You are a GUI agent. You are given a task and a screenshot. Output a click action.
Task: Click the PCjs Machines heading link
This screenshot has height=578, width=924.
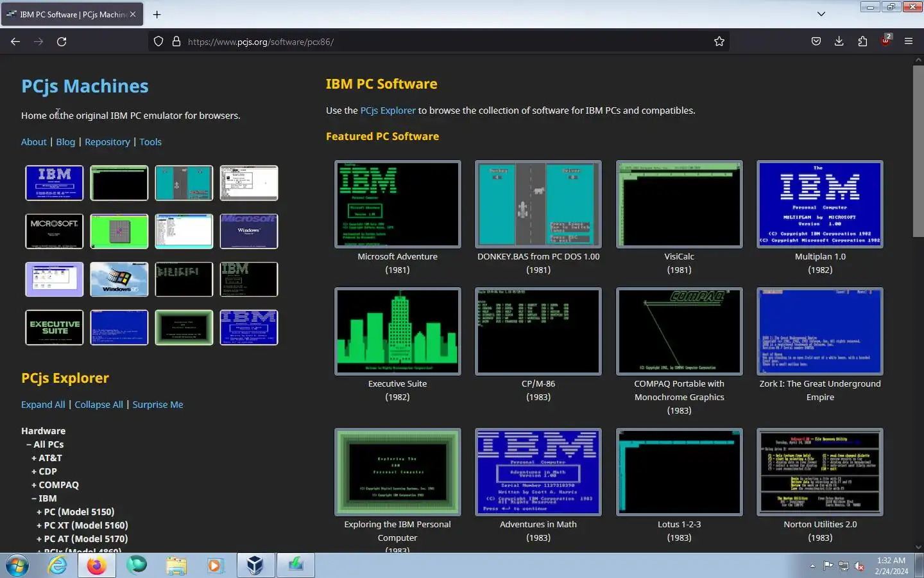pyautogui.click(x=85, y=86)
